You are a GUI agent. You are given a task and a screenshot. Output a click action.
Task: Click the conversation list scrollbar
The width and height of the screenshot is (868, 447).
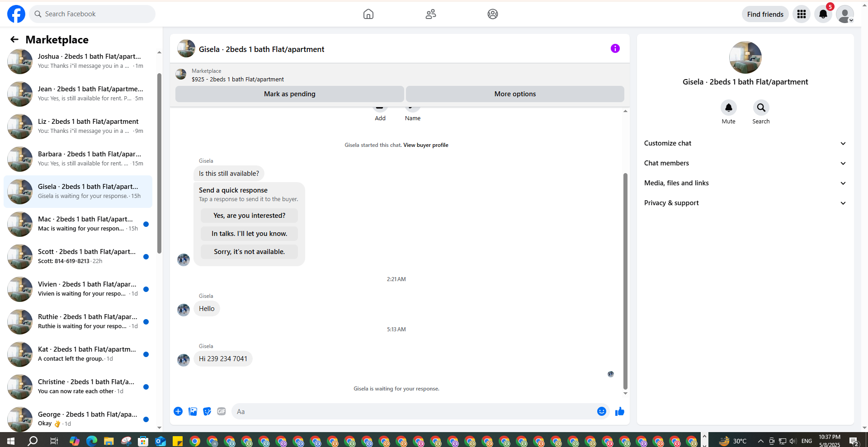point(159,163)
